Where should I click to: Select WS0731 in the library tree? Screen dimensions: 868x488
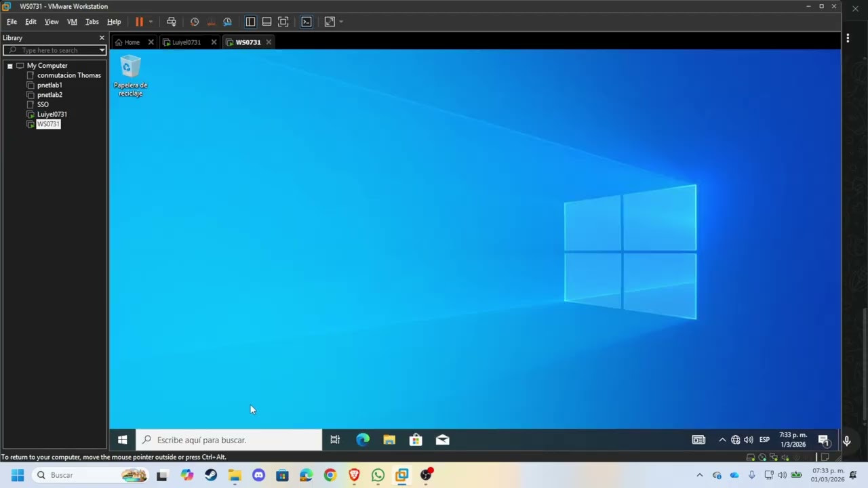pyautogui.click(x=48, y=124)
